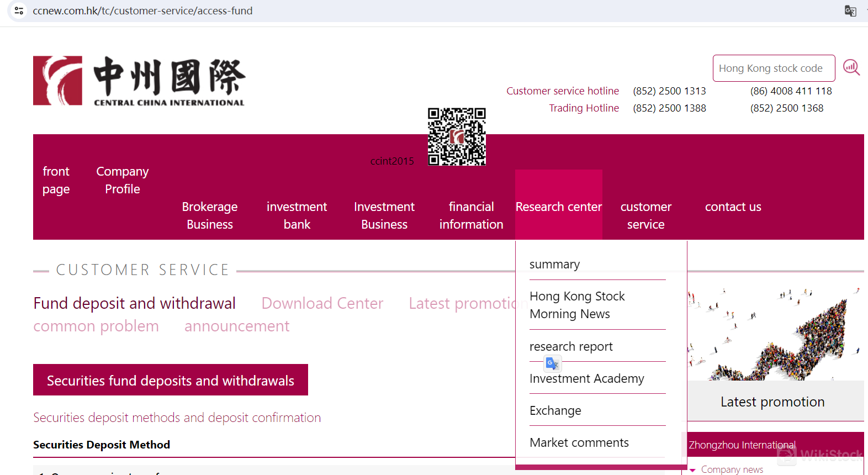Click the Trading Hotline label
Screen dimensions: 868x475
point(584,108)
